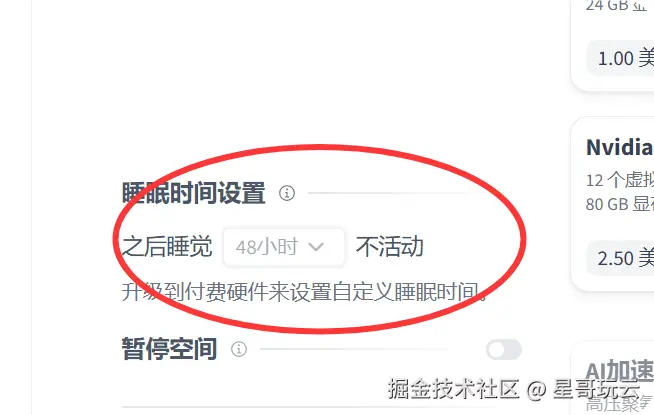Click the 睡眠时间设置 section heading
654x415 pixels.
point(194,193)
